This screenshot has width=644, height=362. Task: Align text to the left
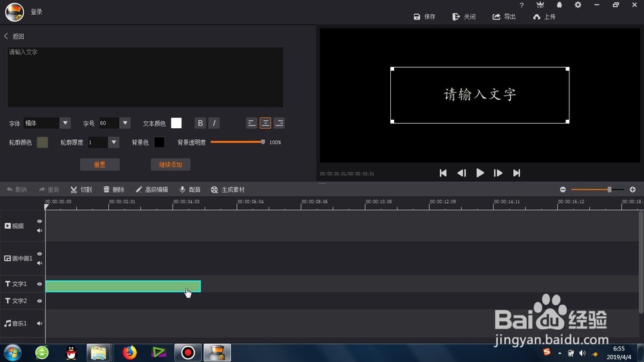coord(252,123)
